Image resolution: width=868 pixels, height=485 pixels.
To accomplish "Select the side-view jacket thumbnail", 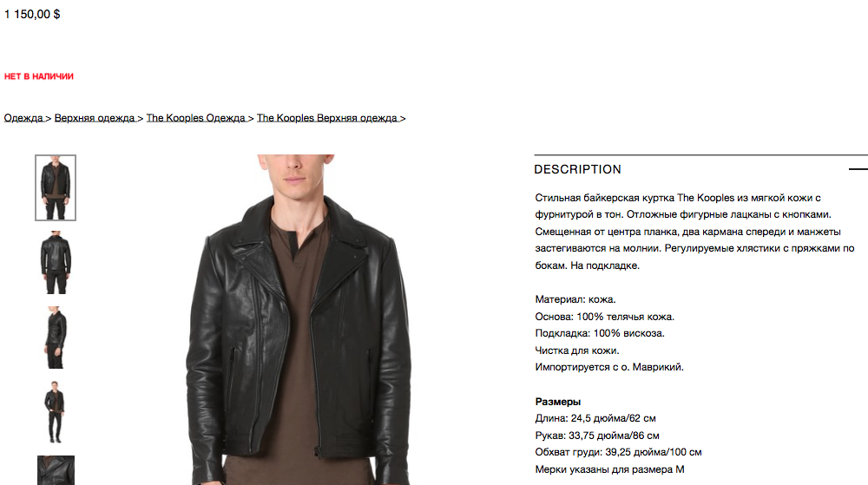I will pos(56,338).
